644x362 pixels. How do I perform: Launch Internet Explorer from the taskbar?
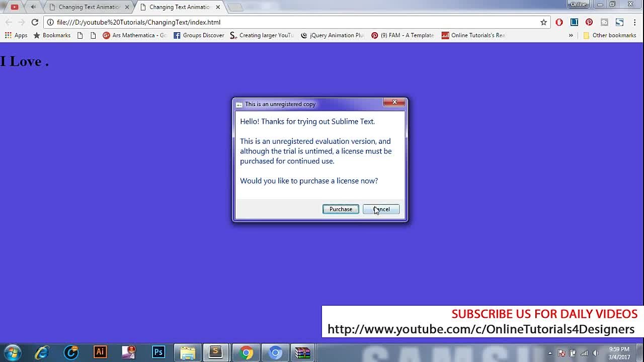42,352
